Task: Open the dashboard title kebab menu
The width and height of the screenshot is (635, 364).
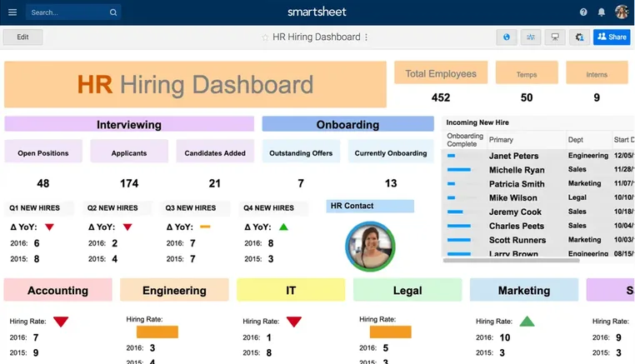Action: tap(366, 37)
